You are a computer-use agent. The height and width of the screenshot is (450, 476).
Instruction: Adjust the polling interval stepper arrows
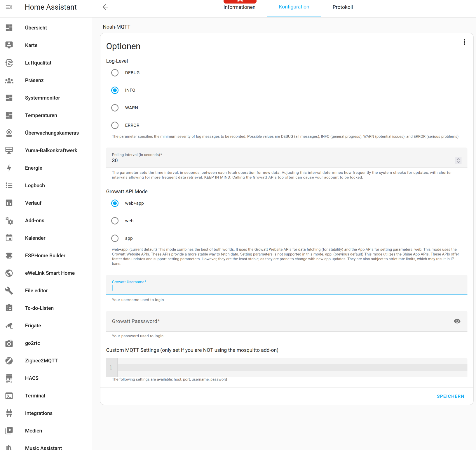(x=458, y=161)
